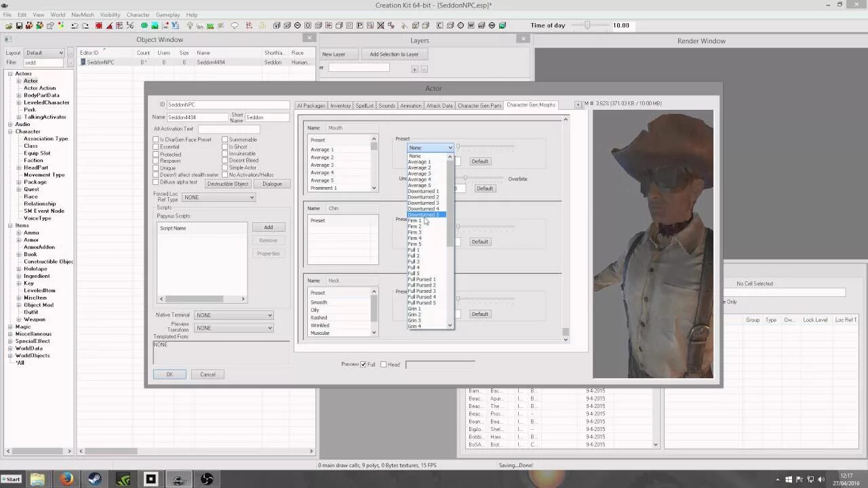868x488 pixels.
Task: Click the Save floppy disk toolbar icon
Action: 20,26
